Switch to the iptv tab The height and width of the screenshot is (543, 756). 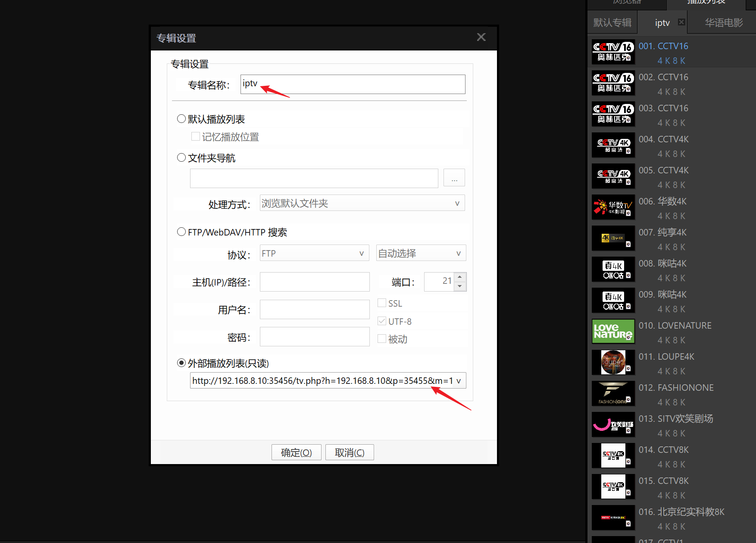click(x=662, y=22)
